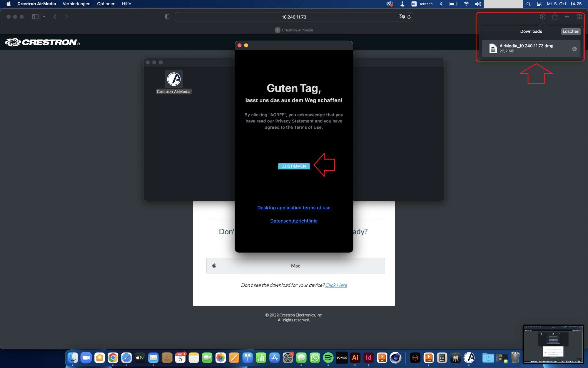This screenshot has width=588, height=368.
Task: Open the sound volume menu
Action: coord(478,4)
